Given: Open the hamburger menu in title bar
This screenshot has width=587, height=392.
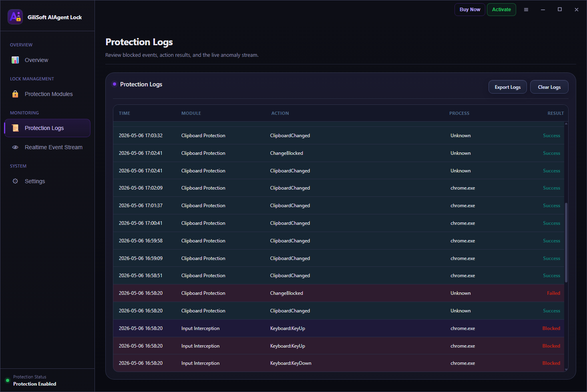Looking at the screenshot, I should [x=526, y=10].
